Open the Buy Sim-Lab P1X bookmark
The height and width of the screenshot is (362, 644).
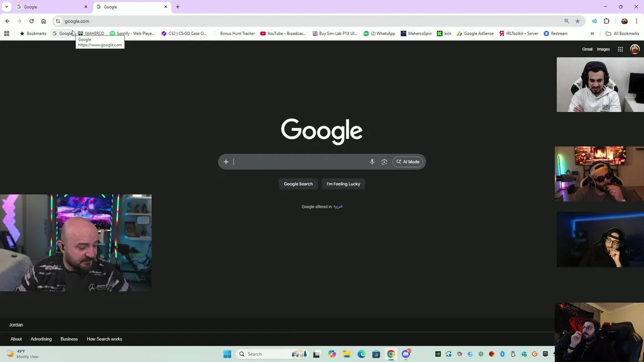click(x=335, y=34)
